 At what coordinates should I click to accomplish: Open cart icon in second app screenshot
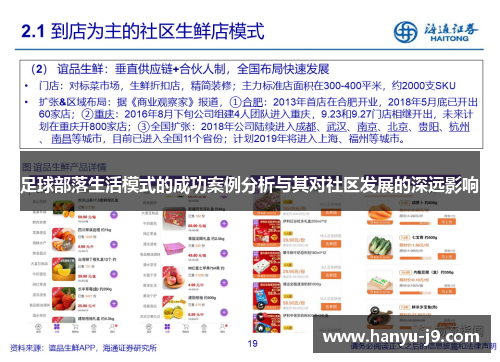pos(185,328)
